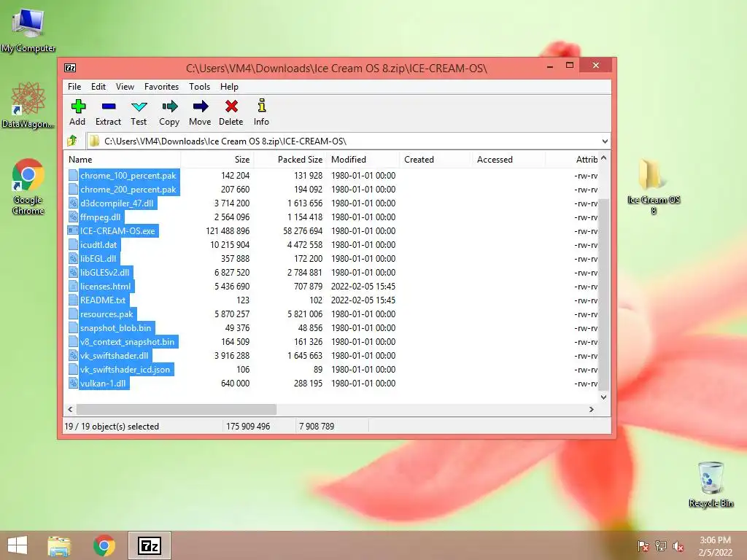Open My Computer desktop icon
747x560 pixels.
click(x=28, y=29)
